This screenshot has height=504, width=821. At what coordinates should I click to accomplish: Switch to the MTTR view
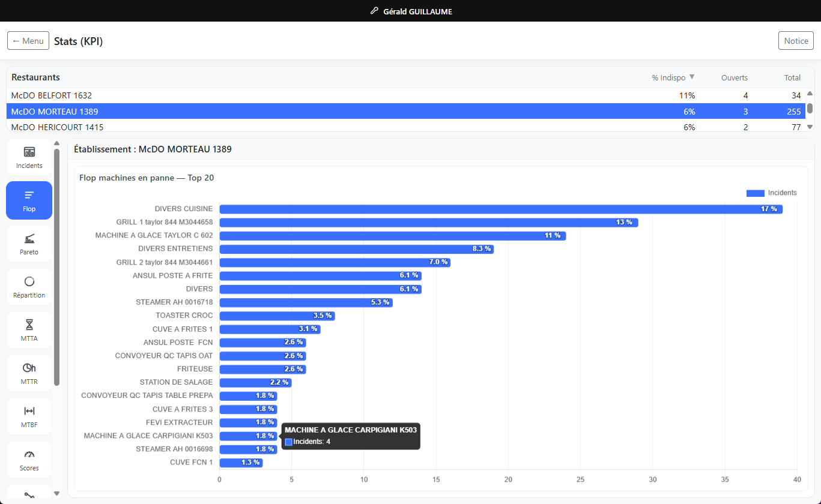point(29,373)
